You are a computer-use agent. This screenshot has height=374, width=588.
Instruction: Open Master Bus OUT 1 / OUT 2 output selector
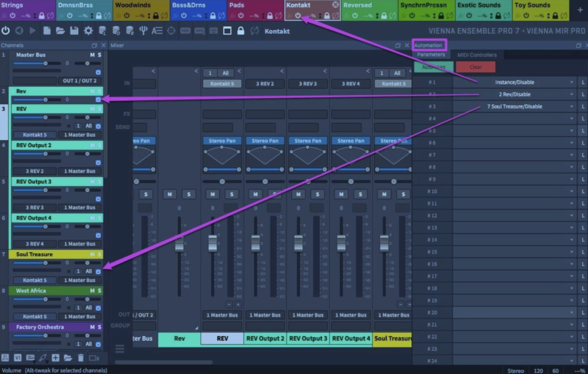(x=80, y=80)
